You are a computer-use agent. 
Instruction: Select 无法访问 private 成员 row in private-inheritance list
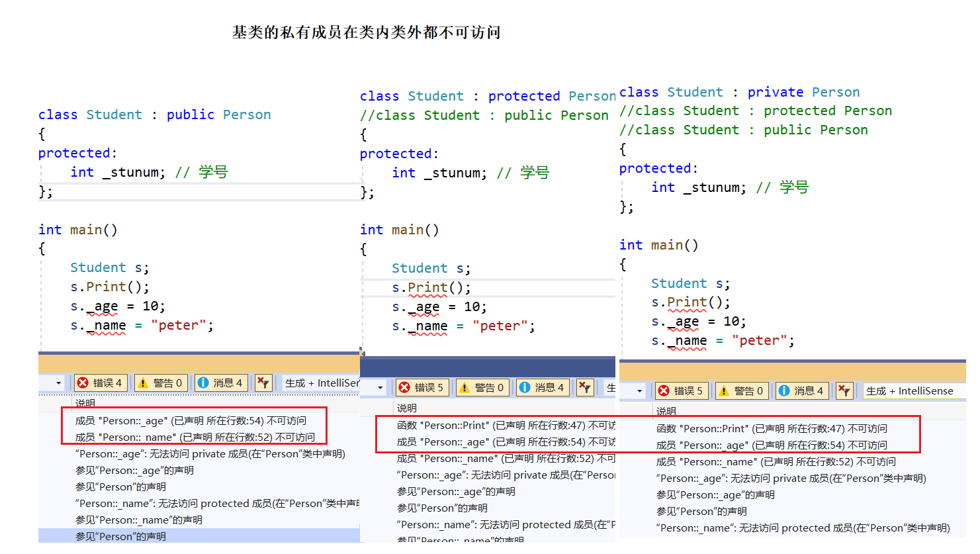point(793,478)
